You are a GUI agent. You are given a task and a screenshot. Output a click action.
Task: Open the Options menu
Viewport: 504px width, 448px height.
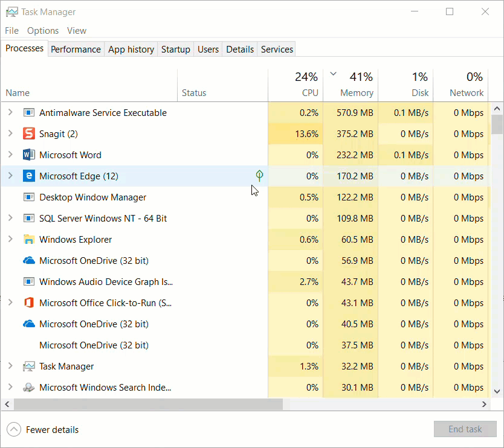[43, 31]
